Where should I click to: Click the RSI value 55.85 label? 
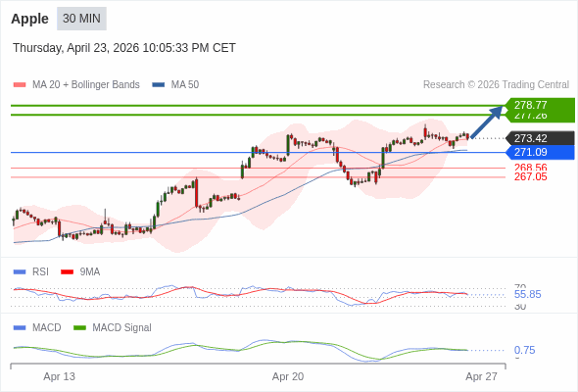pos(527,294)
